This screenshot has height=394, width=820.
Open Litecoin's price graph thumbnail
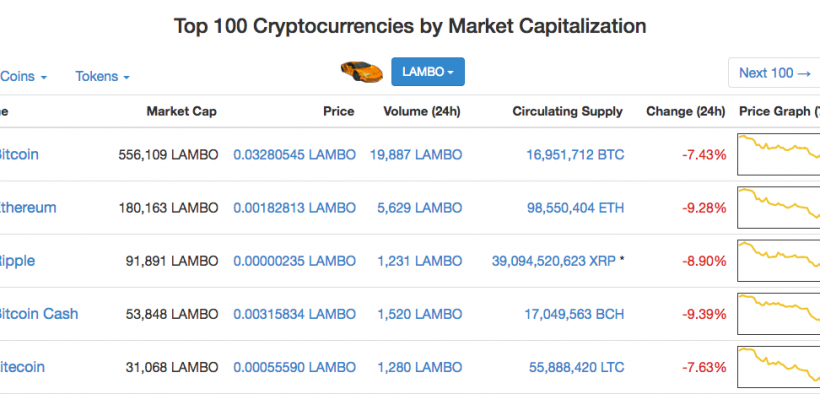pos(779,367)
